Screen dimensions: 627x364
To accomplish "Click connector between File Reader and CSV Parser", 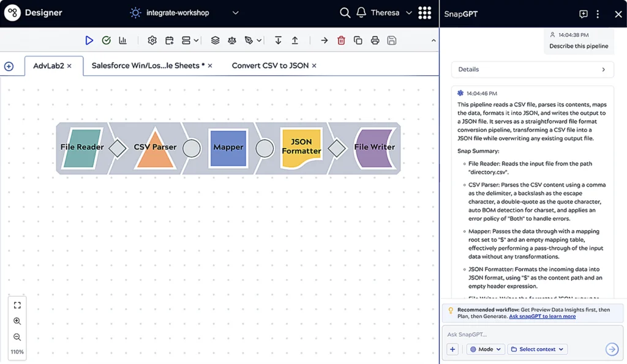I will (x=118, y=148).
